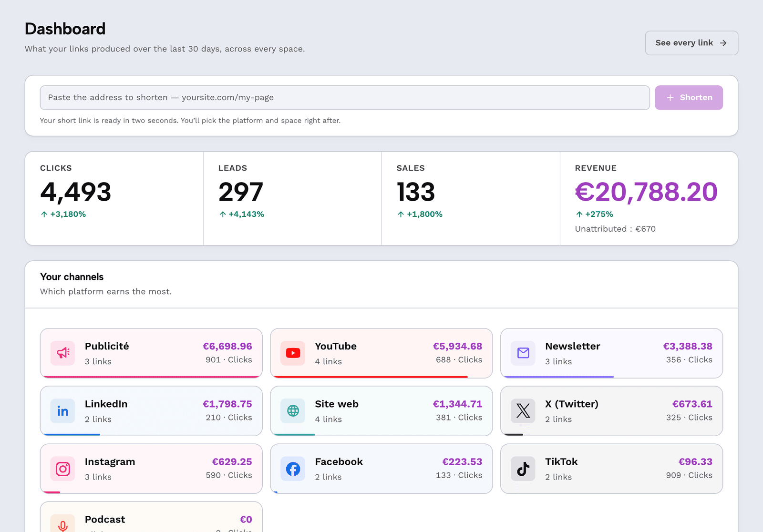Select the Podcast channel name

(105, 519)
